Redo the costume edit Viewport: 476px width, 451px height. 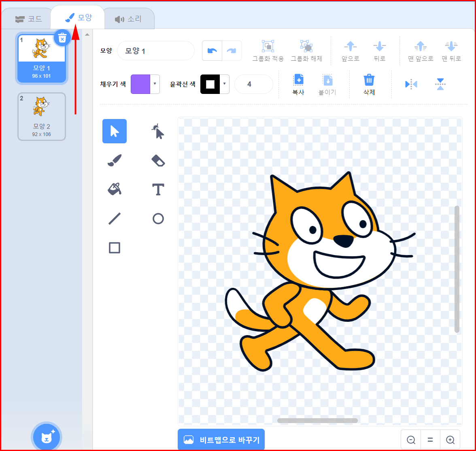click(x=232, y=51)
